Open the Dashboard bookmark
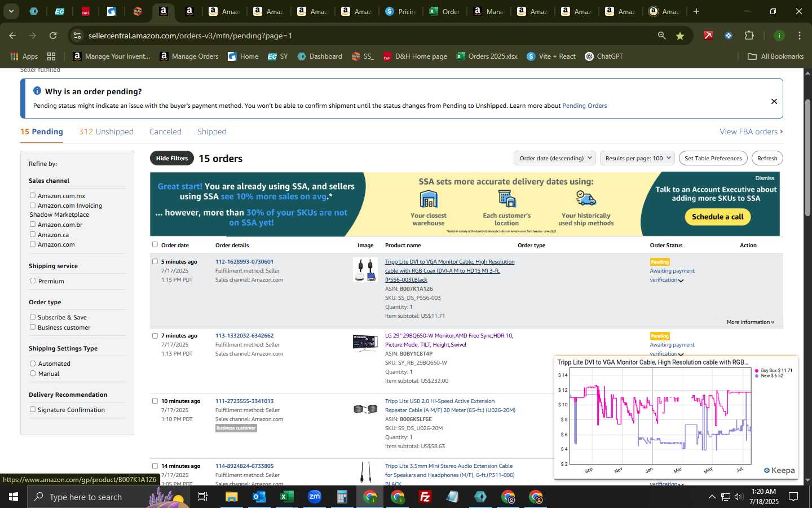The width and height of the screenshot is (812, 508). (320, 56)
